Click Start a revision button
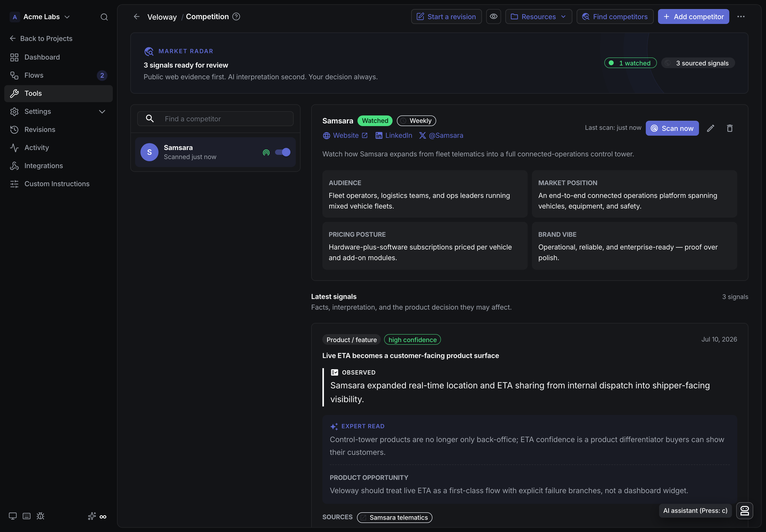 click(446, 16)
